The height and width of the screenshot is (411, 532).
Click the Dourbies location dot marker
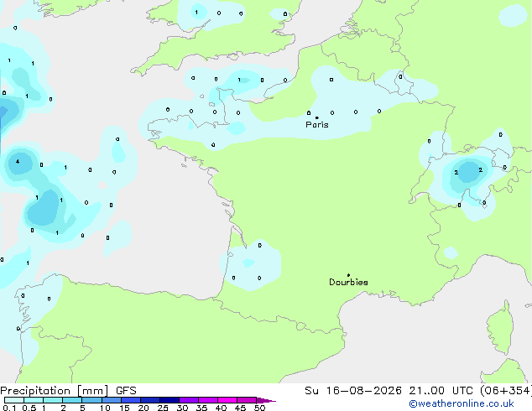[348, 275]
